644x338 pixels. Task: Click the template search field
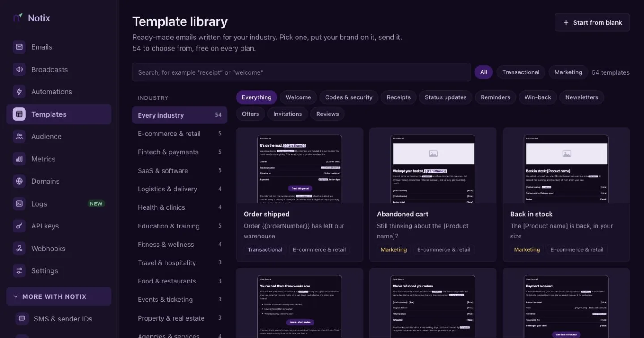point(301,72)
